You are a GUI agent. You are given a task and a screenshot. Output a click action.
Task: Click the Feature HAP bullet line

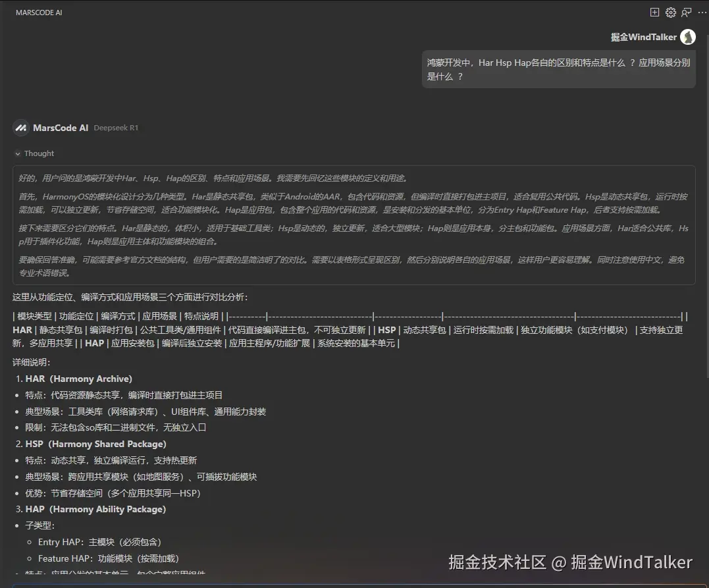point(109,558)
